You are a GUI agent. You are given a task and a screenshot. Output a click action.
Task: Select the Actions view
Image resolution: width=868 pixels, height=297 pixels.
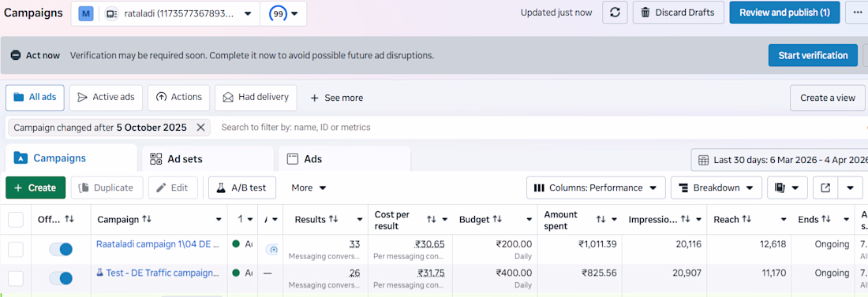179,98
